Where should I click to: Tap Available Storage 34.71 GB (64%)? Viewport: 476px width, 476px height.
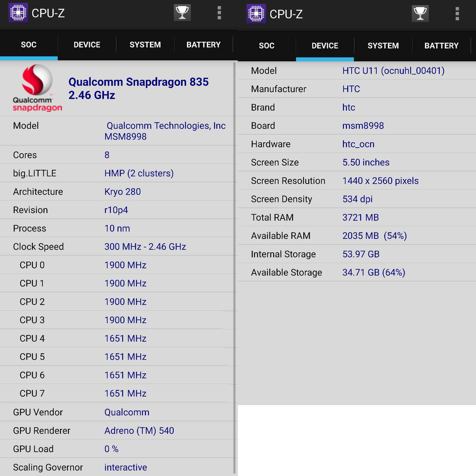374,273
